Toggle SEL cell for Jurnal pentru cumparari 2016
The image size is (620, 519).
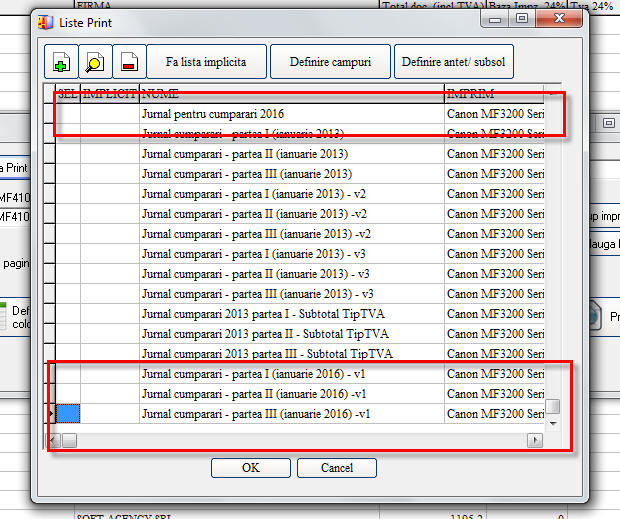[x=67, y=114]
